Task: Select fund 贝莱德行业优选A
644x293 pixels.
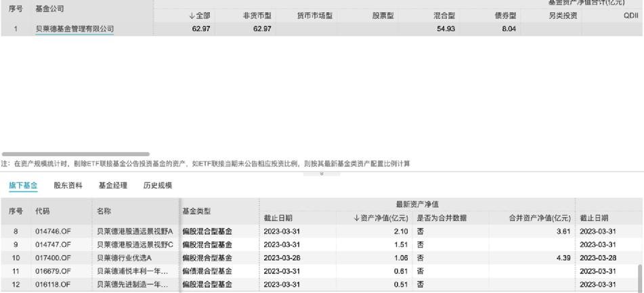Action: (125, 258)
